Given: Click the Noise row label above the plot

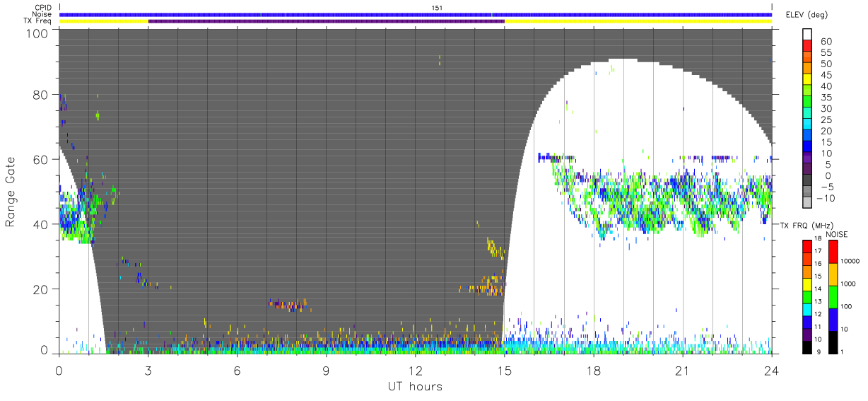Looking at the screenshot, I should click(42, 14).
